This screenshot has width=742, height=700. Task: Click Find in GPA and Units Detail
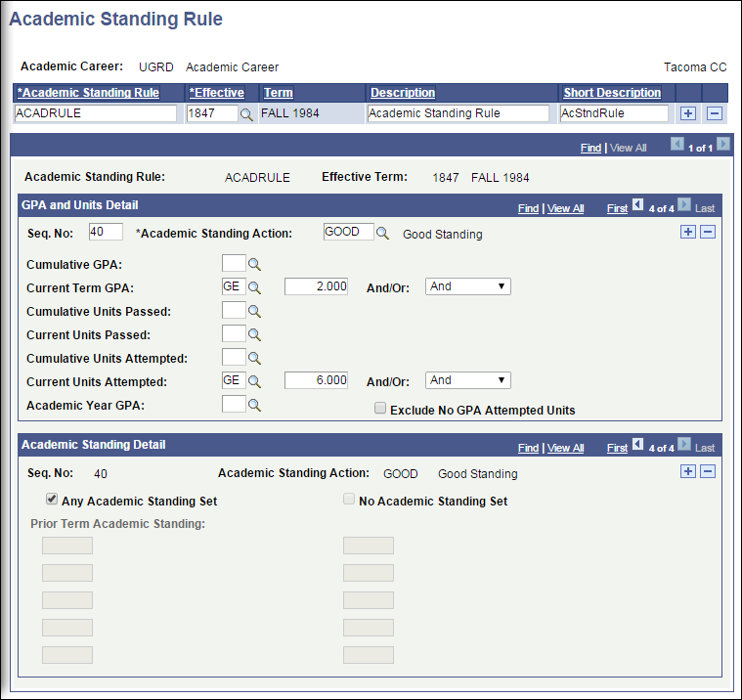tap(528, 208)
